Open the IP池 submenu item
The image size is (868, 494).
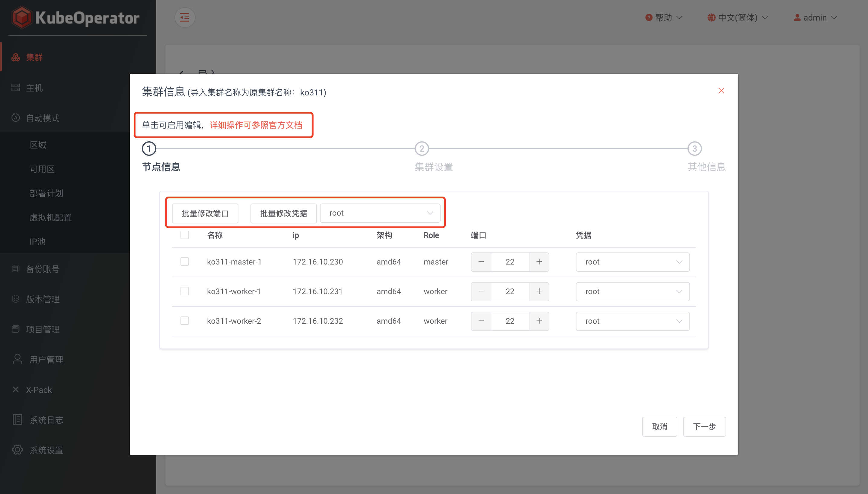[x=37, y=241]
